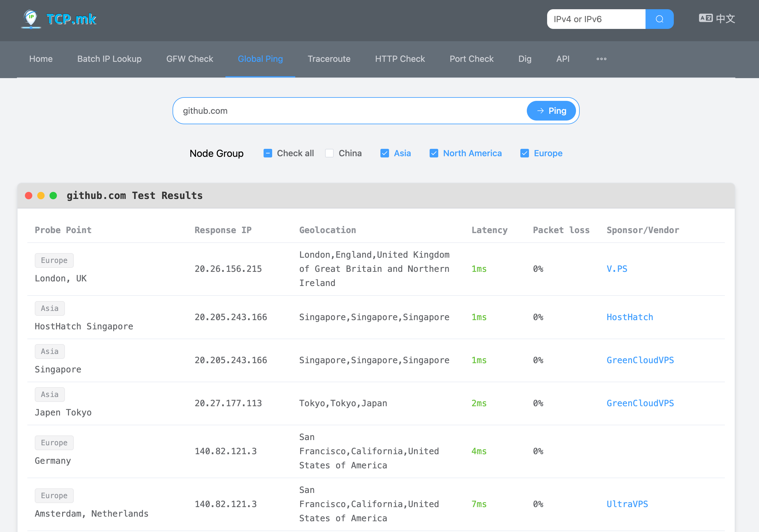Click the 4ms latency value
This screenshot has width=759, height=532.
pos(479,451)
